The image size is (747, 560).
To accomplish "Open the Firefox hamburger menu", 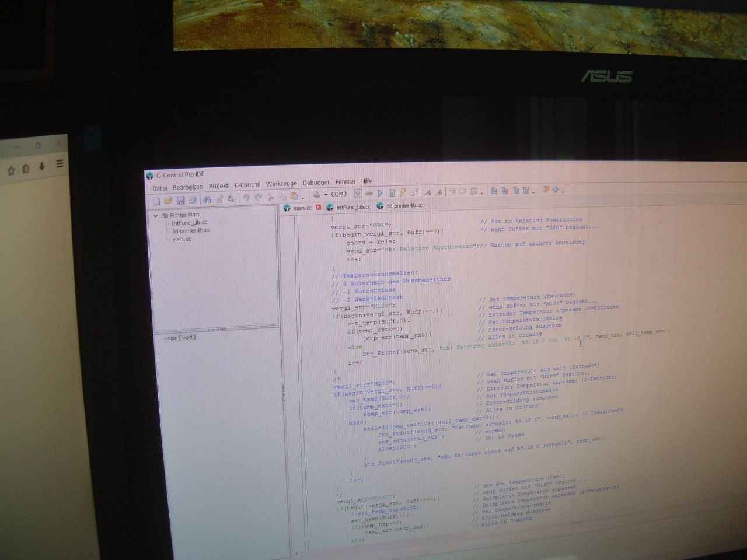I will coord(60,165).
